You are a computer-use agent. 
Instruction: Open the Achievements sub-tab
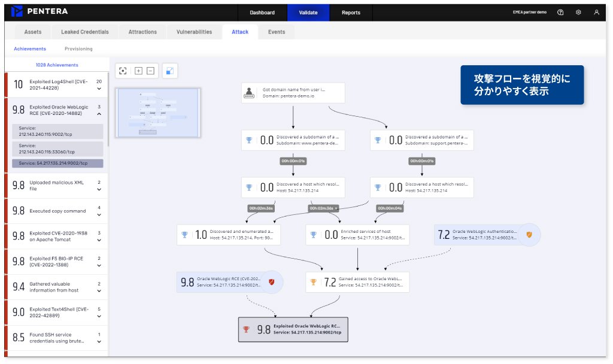click(30, 49)
